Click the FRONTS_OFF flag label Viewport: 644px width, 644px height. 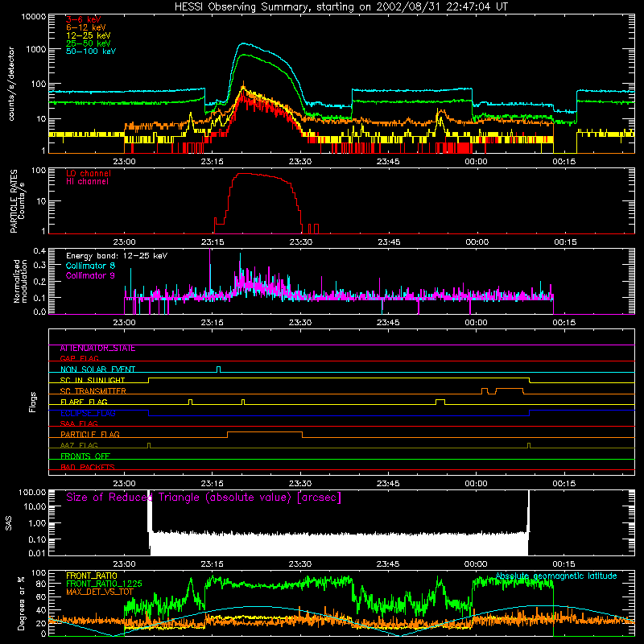85,456
